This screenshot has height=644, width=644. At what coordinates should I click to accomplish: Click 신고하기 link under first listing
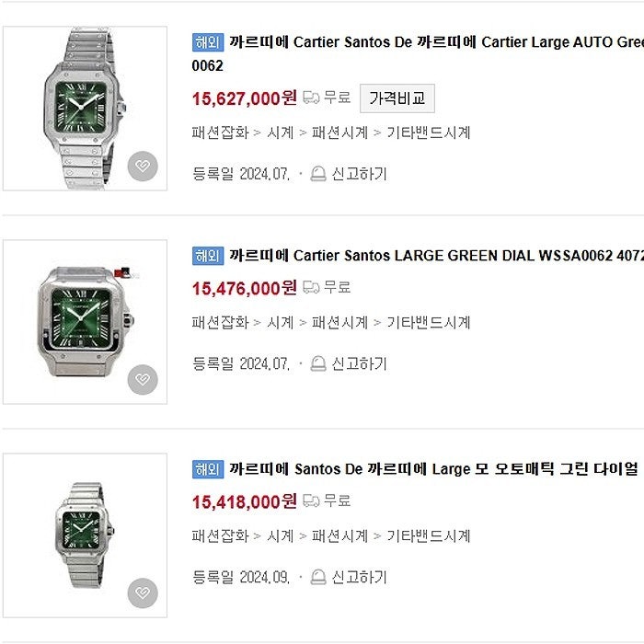360,174
